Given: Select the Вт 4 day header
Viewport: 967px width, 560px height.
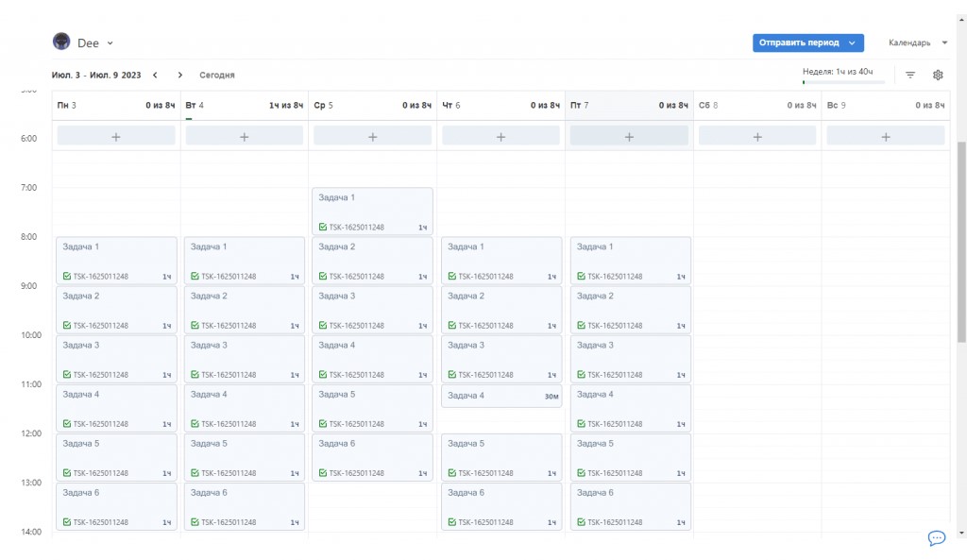Looking at the screenshot, I should tap(195, 105).
